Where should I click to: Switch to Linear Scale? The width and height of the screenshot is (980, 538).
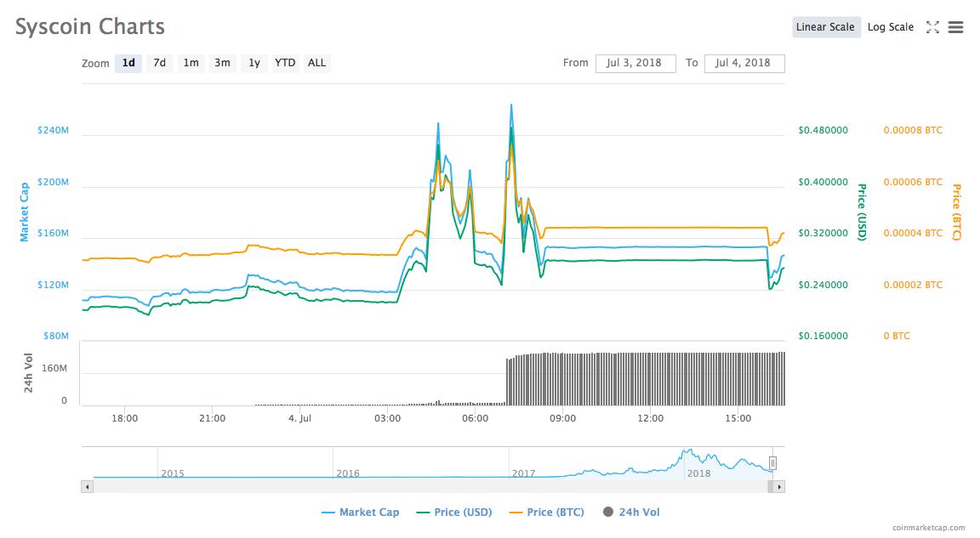[826, 27]
